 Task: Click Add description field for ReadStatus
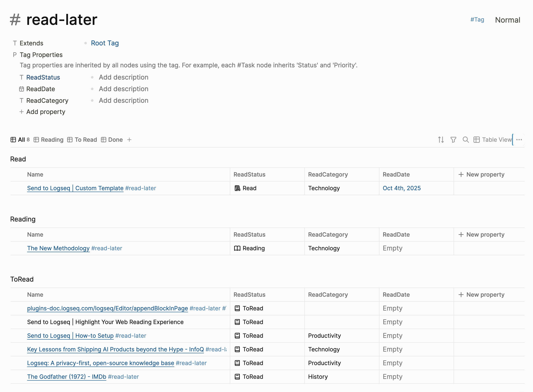click(123, 77)
